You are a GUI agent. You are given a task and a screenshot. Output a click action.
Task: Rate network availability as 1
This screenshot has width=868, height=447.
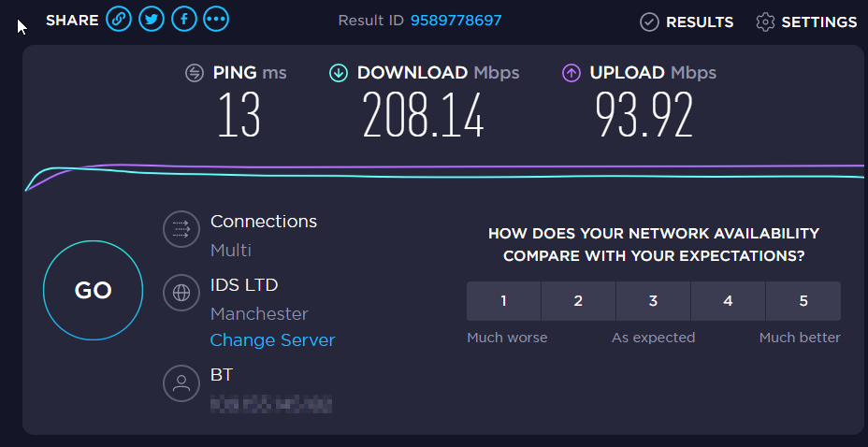point(503,301)
